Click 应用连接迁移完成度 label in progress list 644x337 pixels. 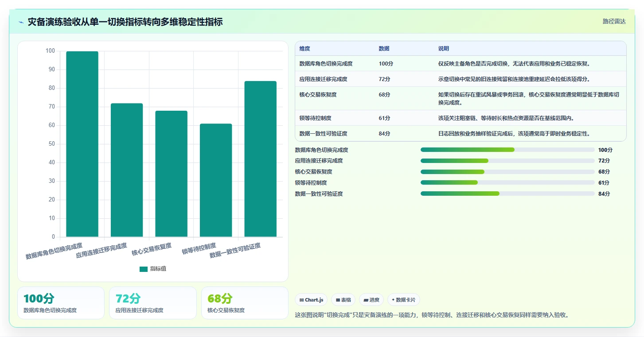(319, 161)
